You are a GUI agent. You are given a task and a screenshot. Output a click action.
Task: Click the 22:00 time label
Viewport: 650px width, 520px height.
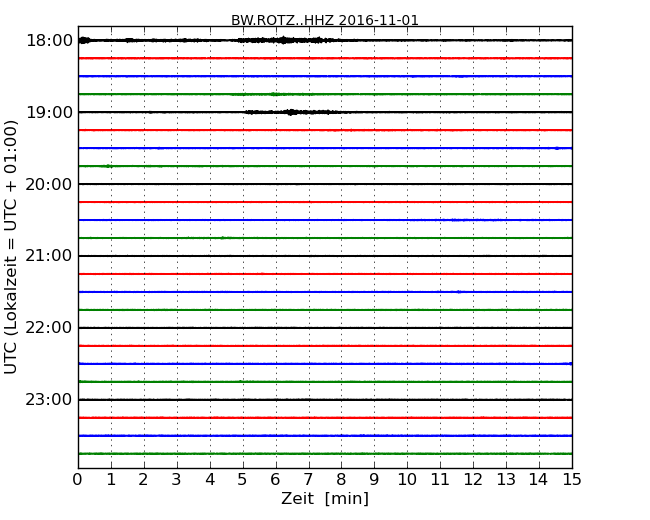pos(49,328)
